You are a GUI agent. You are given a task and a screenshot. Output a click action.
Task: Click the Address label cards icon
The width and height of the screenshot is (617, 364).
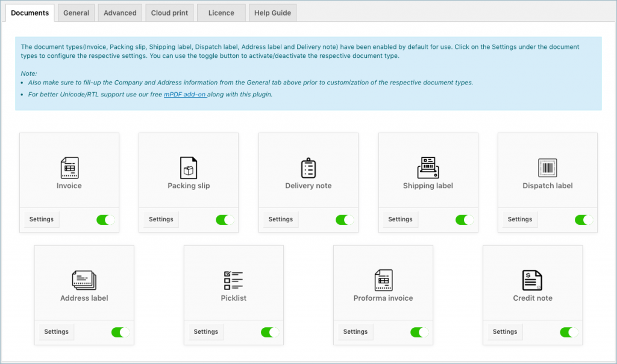click(x=84, y=280)
